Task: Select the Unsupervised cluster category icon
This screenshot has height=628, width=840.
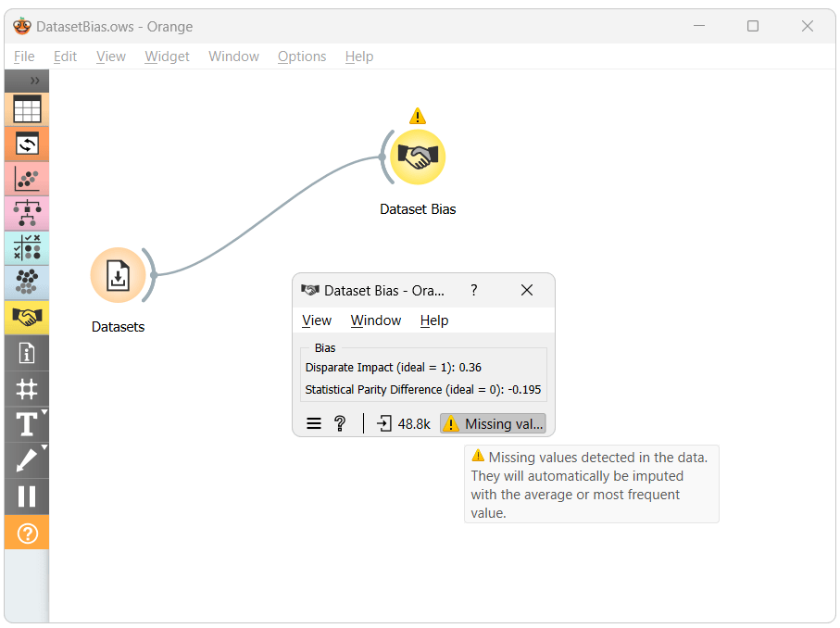Action: (27, 283)
